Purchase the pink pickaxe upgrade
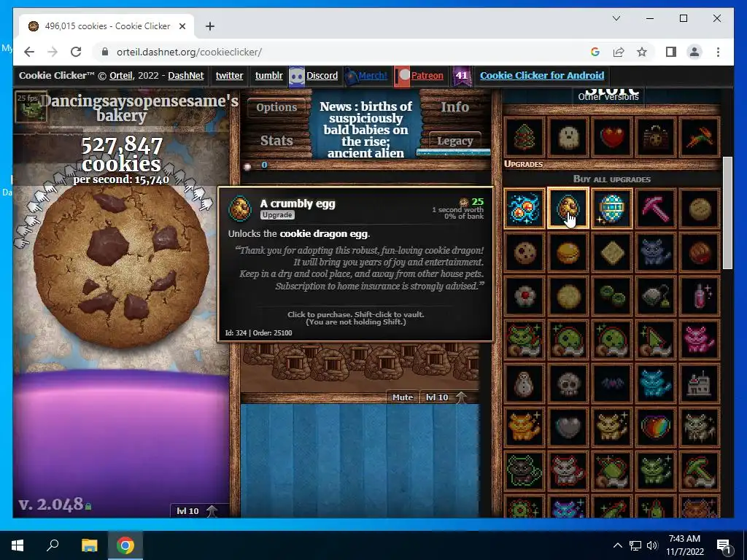The width and height of the screenshot is (747, 560). click(656, 208)
